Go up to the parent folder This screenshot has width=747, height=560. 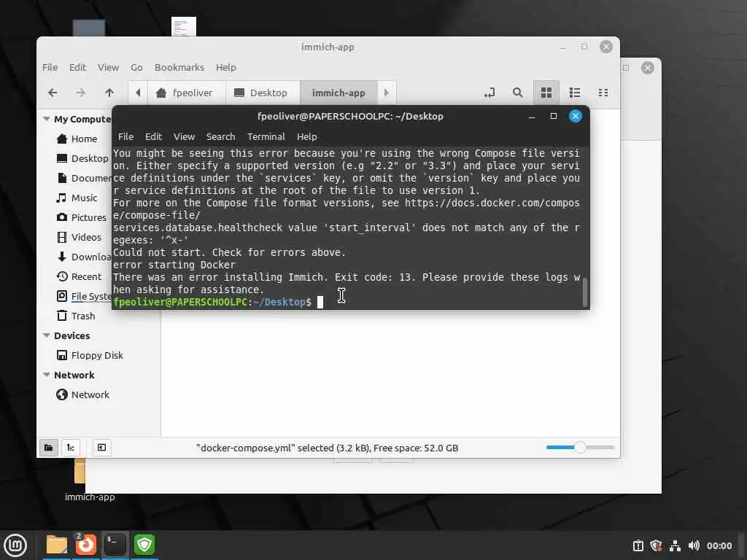(109, 93)
